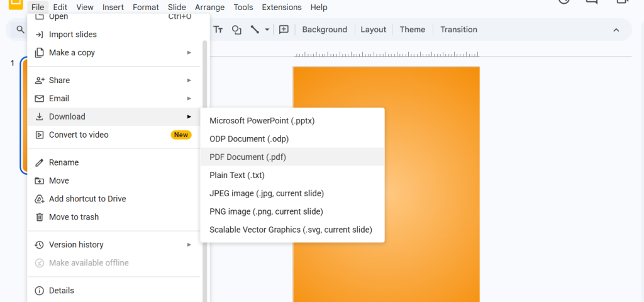Select the Line tool icon
The height and width of the screenshot is (302, 644).
click(255, 30)
